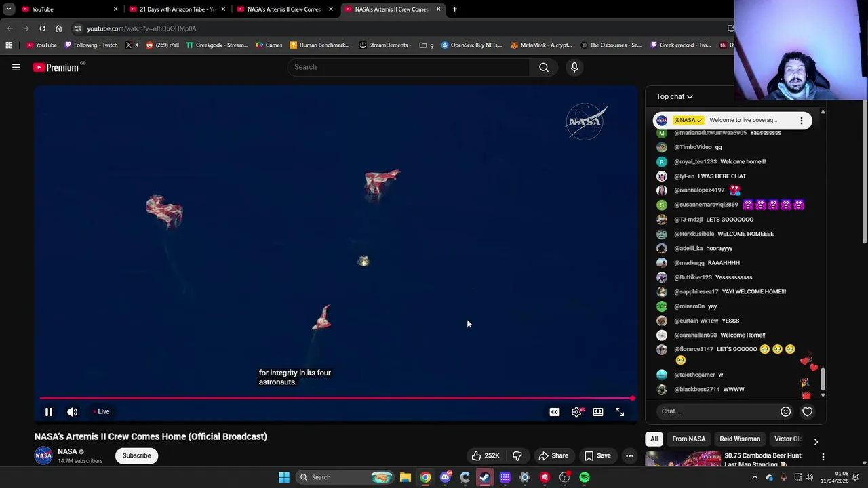Viewport: 868px width, 488px height.
Task: Switch to theater mode
Action: coord(598,411)
